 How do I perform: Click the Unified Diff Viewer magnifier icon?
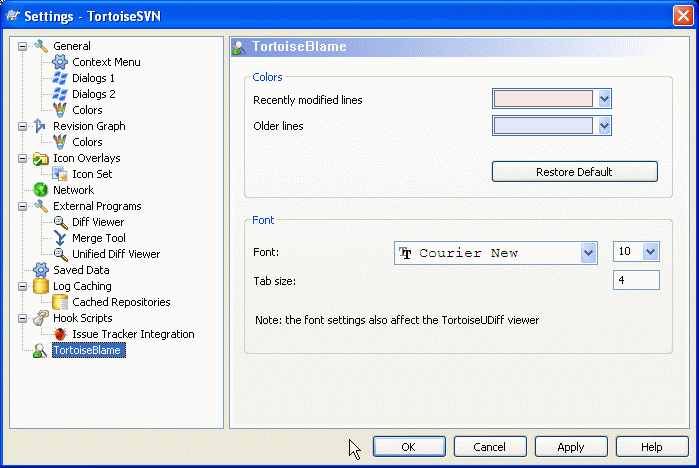click(60, 254)
